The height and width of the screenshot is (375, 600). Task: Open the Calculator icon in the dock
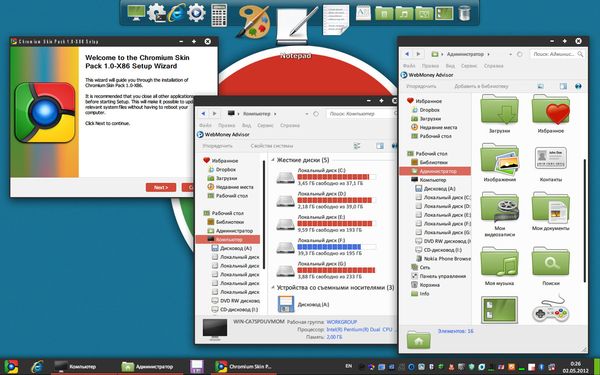pos(219,15)
